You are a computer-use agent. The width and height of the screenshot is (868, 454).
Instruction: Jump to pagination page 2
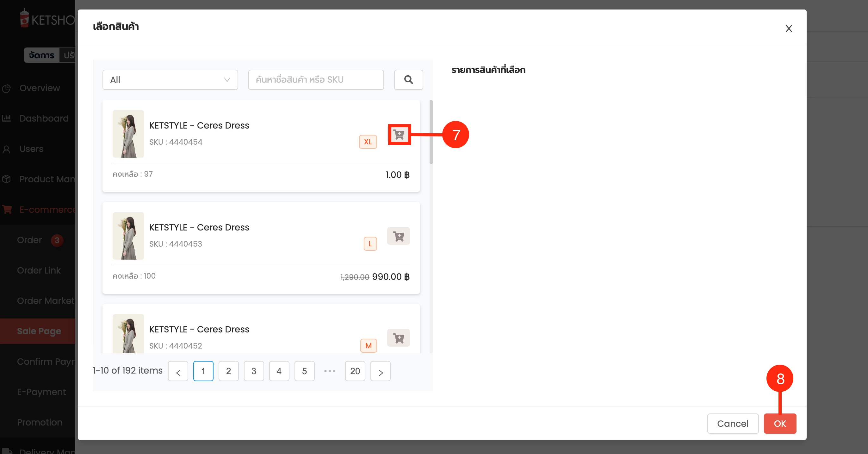[228, 371]
